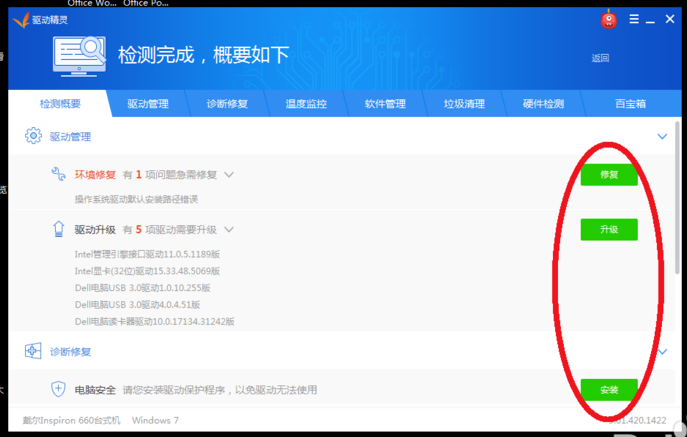
Task: Click the computer scan magnifier icon
Action: (79, 57)
